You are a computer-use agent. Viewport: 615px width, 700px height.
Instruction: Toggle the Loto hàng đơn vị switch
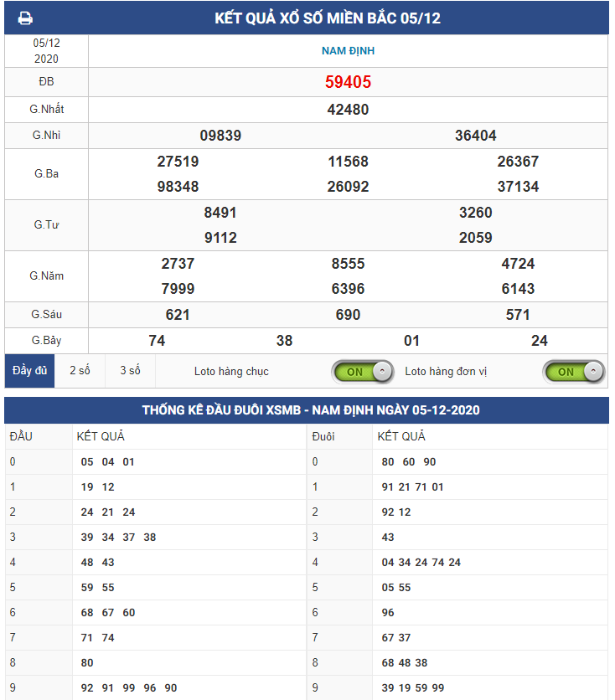click(x=573, y=371)
